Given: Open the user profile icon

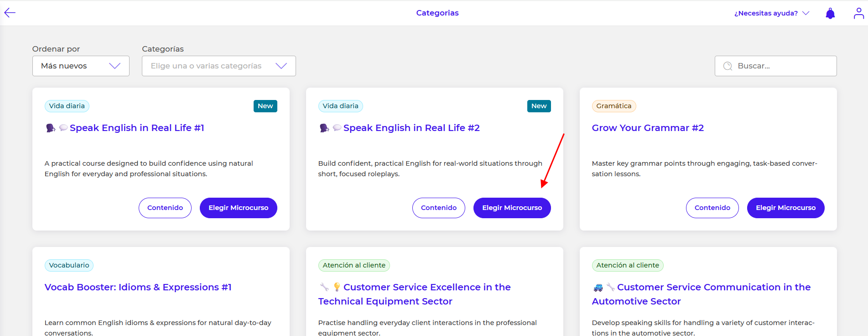Looking at the screenshot, I should (858, 13).
